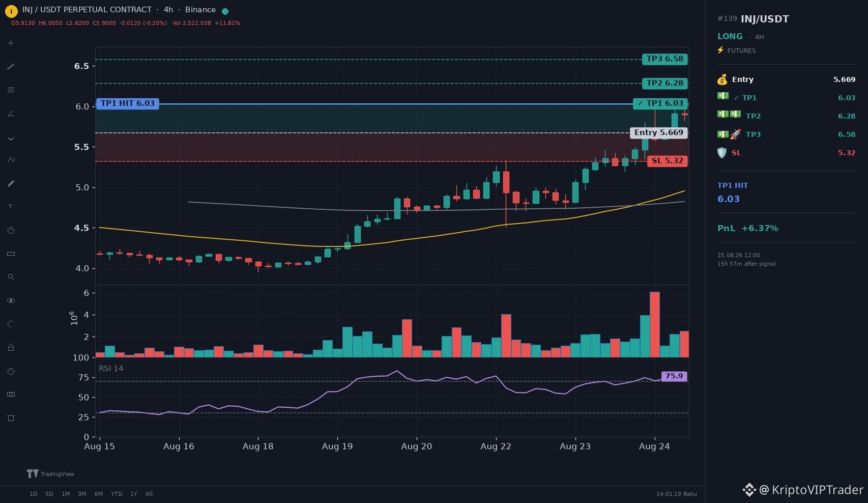Select the zigzag pattern tool
The image size is (868, 503).
pyautogui.click(x=11, y=160)
